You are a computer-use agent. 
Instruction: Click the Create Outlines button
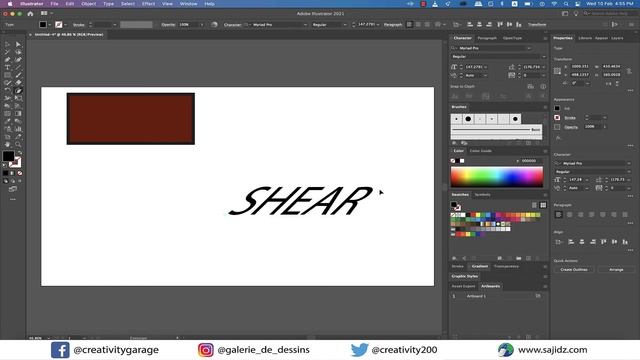(x=574, y=270)
